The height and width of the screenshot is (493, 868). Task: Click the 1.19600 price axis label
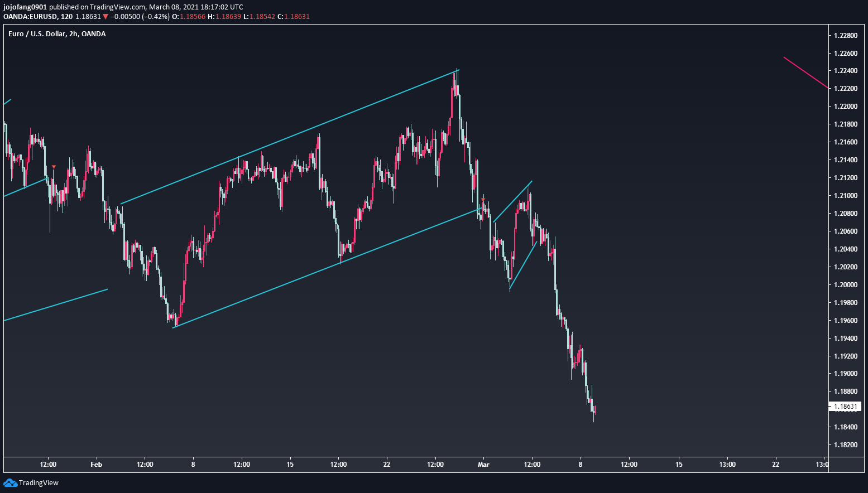pos(845,321)
